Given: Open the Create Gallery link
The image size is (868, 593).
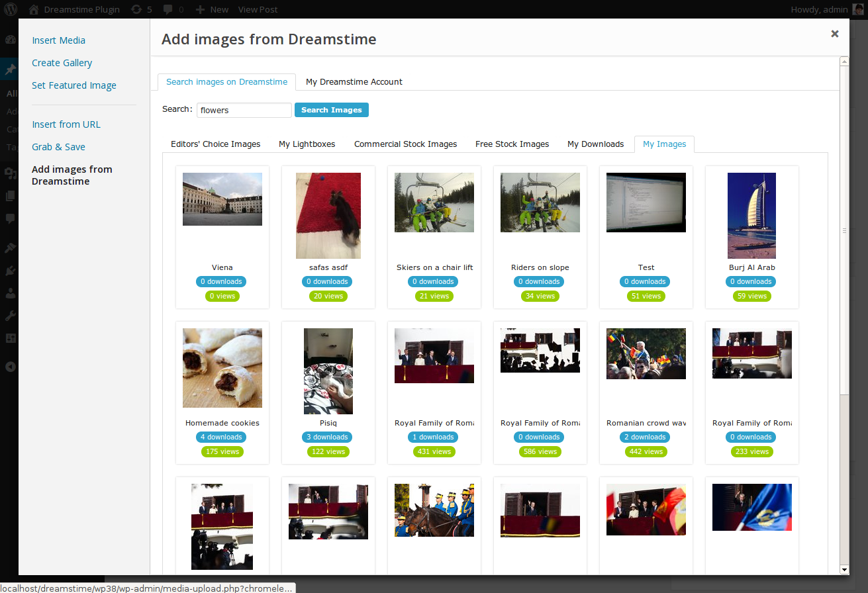Looking at the screenshot, I should pyautogui.click(x=62, y=63).
